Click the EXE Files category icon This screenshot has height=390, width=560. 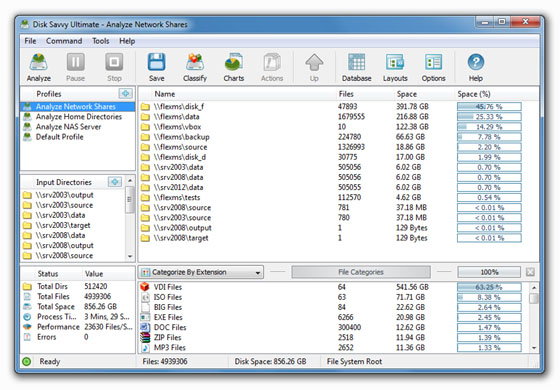tap(145, 317)
